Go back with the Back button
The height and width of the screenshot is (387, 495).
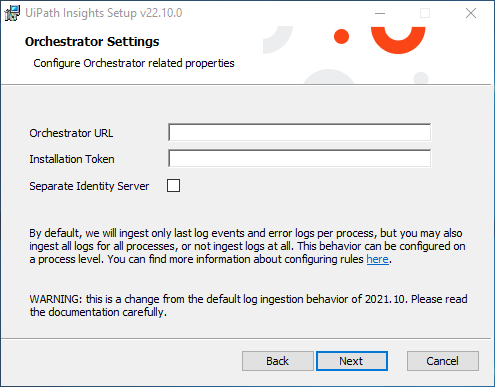click(x=278, y=361)
